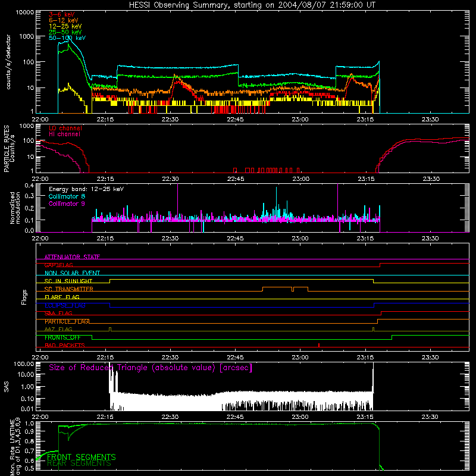Viewport: 476px width, 476px height.
Task: Click the REAR SEGMENTS legend label
Action: pyautogui.click(x=79, y=464)
